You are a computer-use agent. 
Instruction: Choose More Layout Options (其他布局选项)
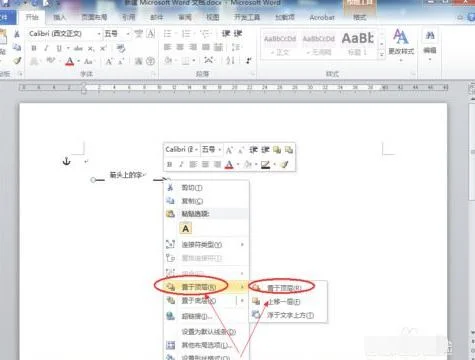pos(207,345)
